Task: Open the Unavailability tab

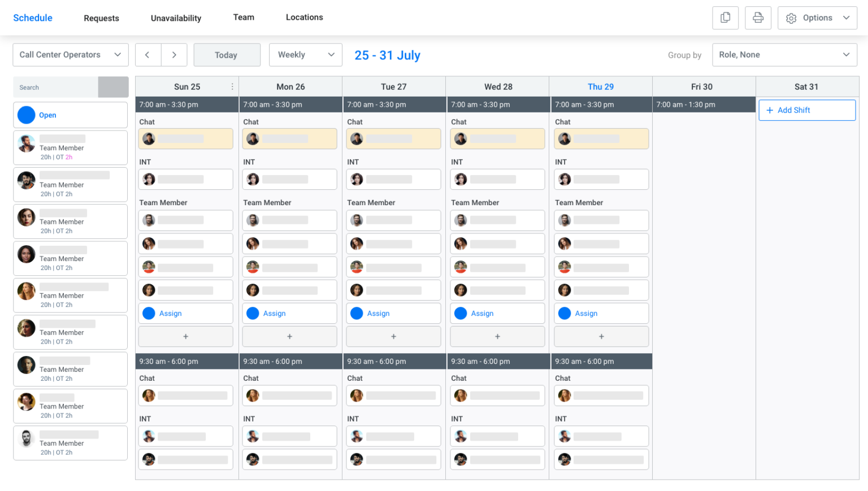Action: 176,18
